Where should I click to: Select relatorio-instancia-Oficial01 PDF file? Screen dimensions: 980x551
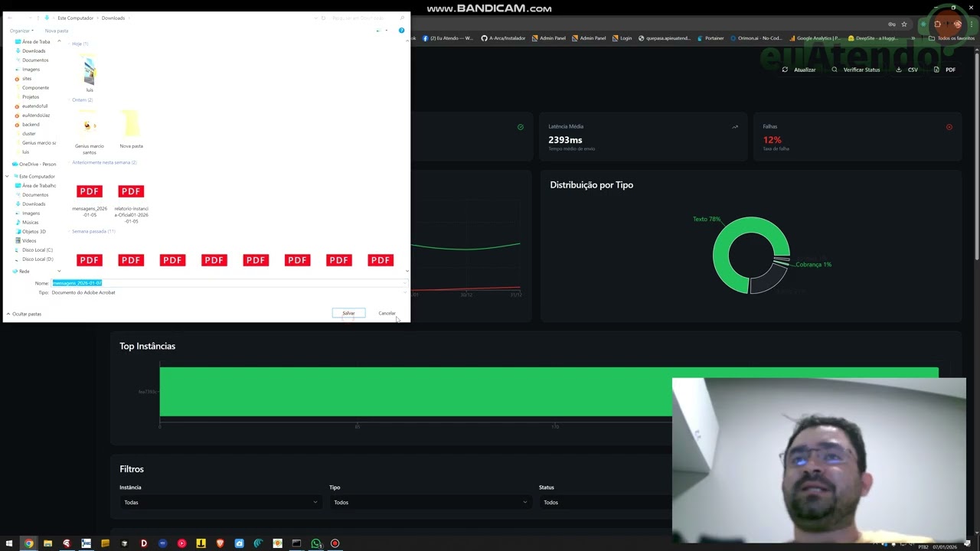pyautogui.click(x=131, y=204)
